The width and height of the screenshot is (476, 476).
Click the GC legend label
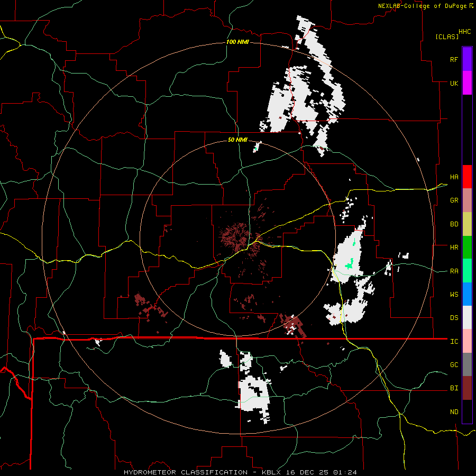(454, 365)
